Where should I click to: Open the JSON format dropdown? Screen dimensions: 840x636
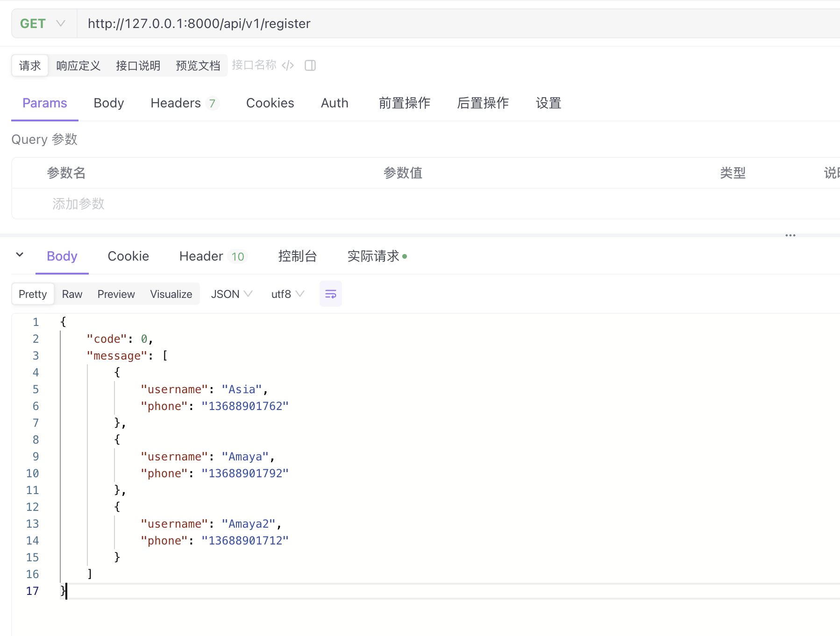coord(231,294)
